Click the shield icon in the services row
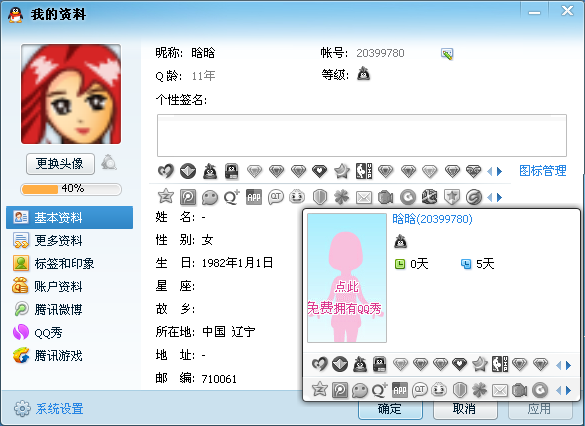The image size is (585, 426). coord(320,197)
